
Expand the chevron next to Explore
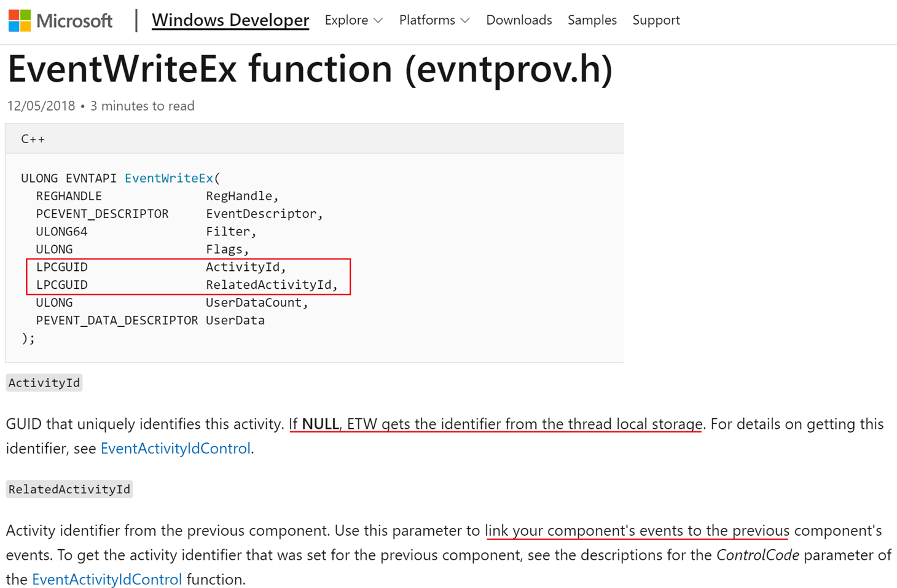click(377, 20)
